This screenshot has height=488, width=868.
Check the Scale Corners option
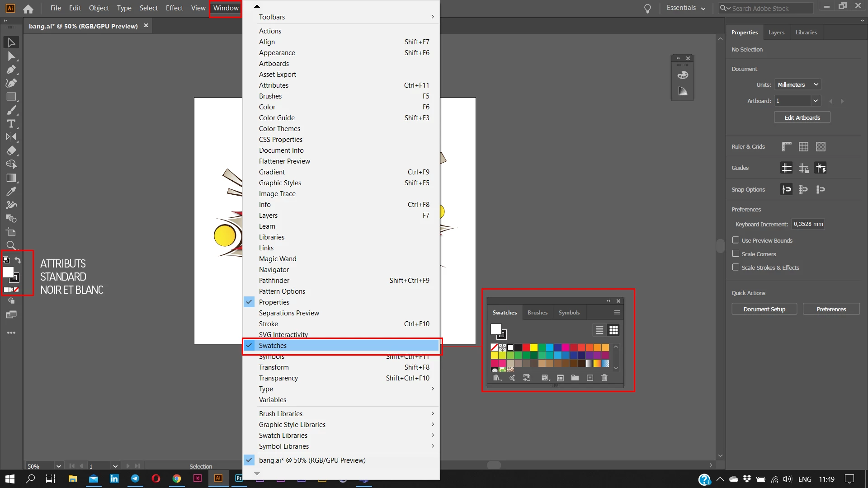pyautogui.click(x=736, y=253)
